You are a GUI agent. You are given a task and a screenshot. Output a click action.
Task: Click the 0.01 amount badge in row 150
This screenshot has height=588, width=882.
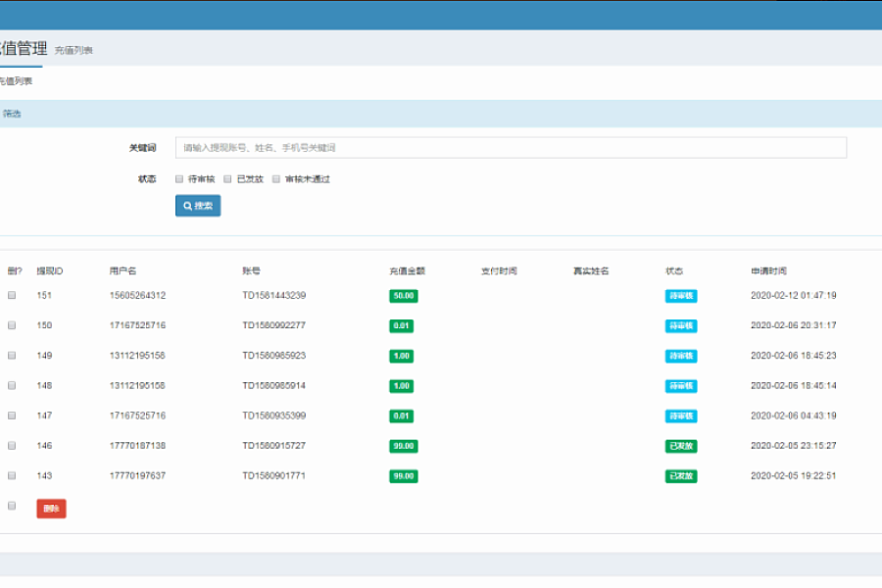click(x=401, y=325)
